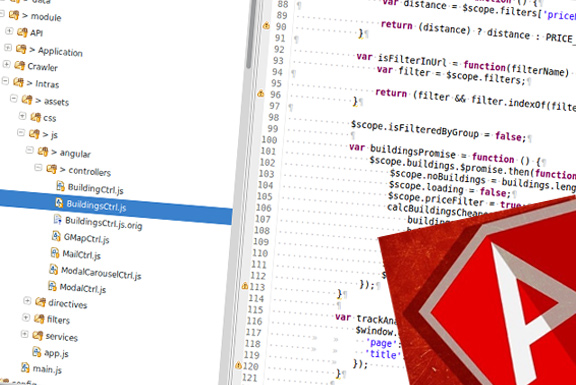Select the BuildingsCtrl.js file icon
Screen dimensions: 576x385
click(x=59, y=202)
